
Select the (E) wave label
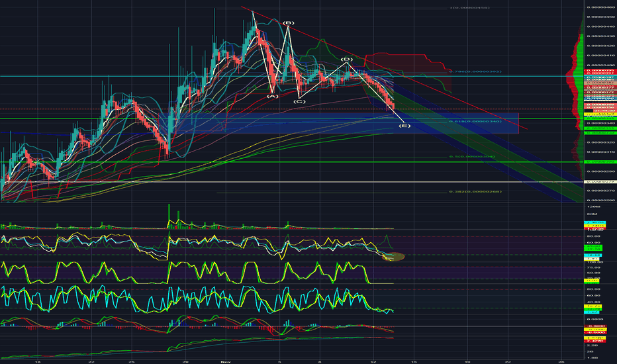pyautogui.click(x=404, y=126)
